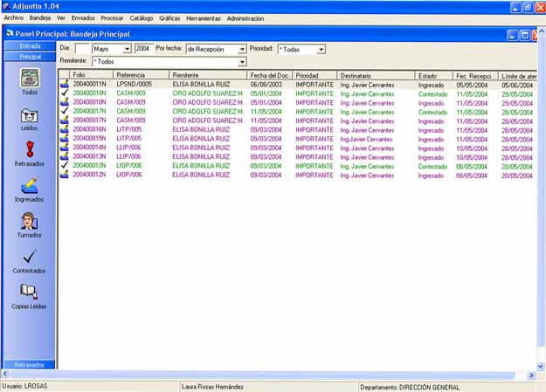Show the Ingresados documents icon
Screen dimensions: 546x392
tap(29, 185)
